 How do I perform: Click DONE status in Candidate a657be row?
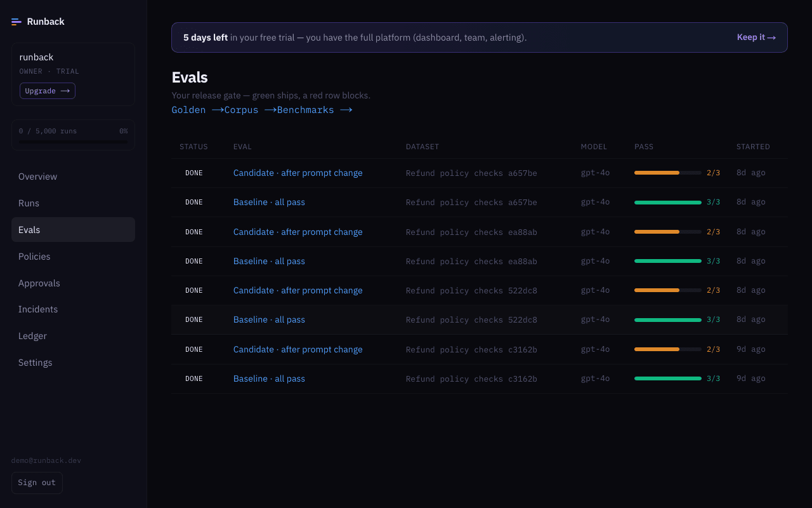(194, 173)
